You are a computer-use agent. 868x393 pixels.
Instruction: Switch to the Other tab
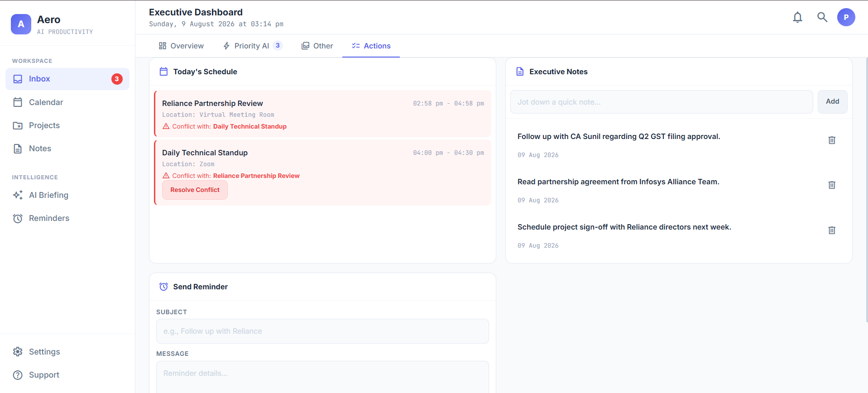317,46
